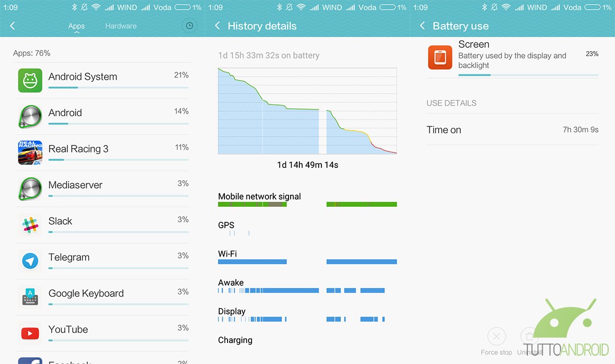615x364 pixels.
Task: Tap the muted bell icon in Apps status bar
Action: pos(84,7)
